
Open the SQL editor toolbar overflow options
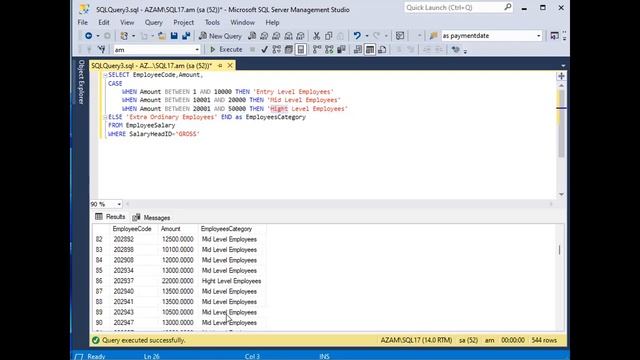[x=465, y=51]
